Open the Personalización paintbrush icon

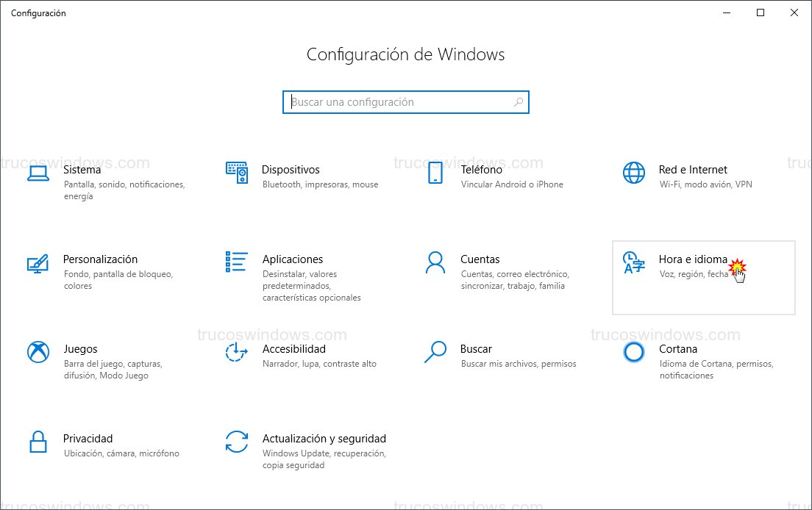click(38, 262)
